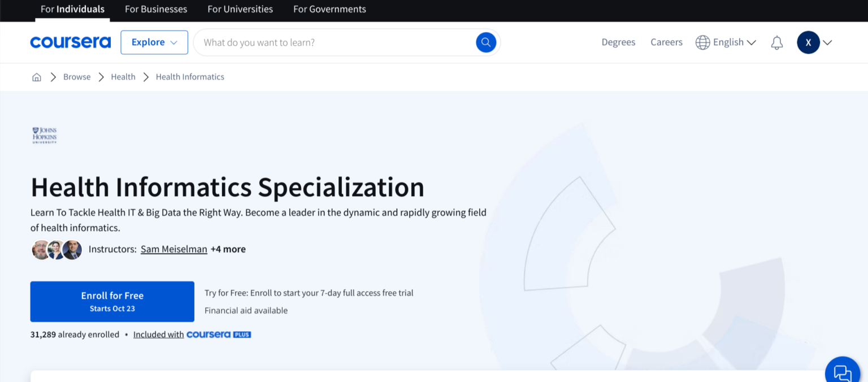The height and width of the screenshot is (382, 868).
Task: Expand the profile menu chevron
Action: coord(827,42)
